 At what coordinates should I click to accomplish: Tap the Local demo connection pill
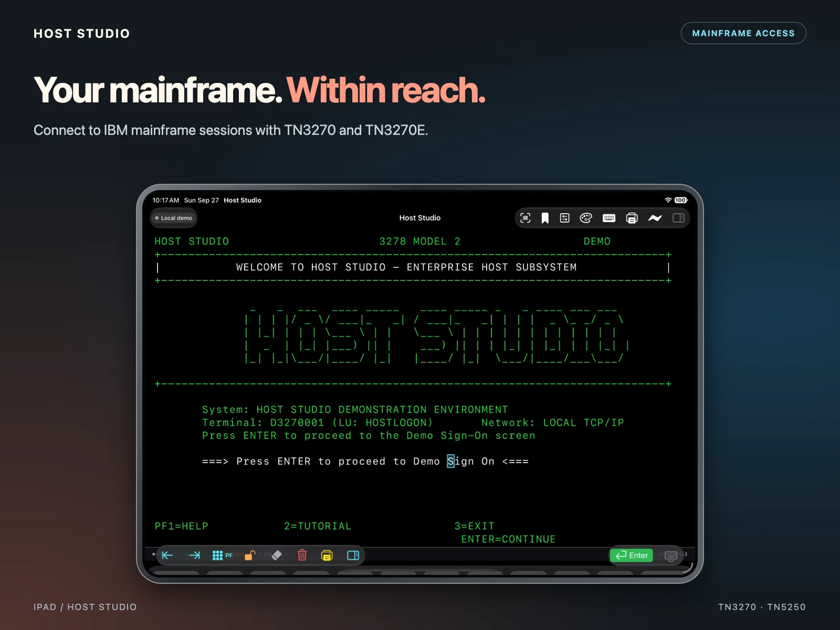tap(174, 218)
